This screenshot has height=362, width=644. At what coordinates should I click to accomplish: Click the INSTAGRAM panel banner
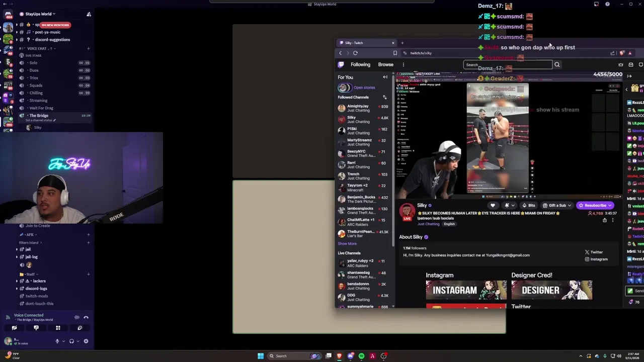point(466,290)
